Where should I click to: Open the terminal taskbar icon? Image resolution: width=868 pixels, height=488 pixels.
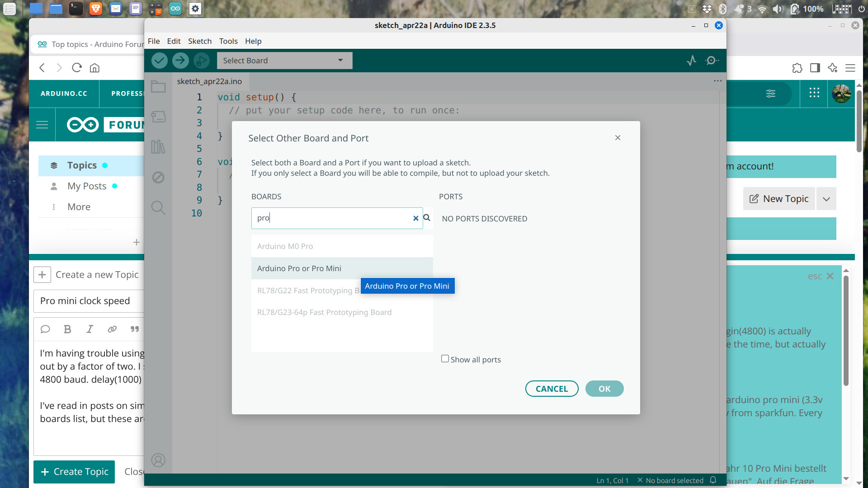pos(75,9)
